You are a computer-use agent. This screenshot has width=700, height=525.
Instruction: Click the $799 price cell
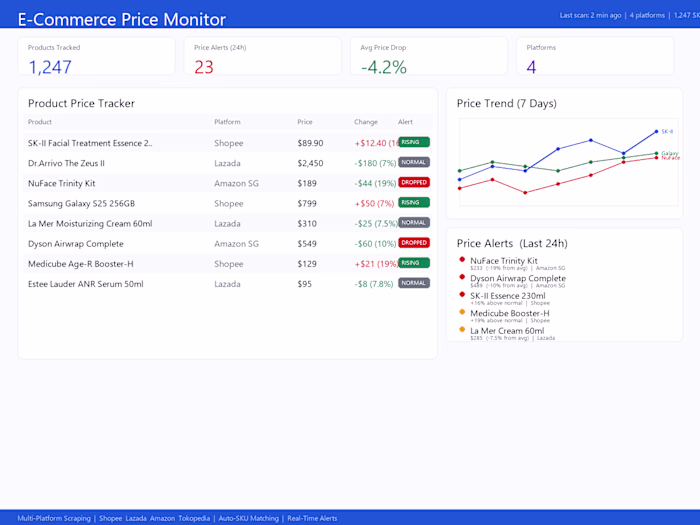click(307, 204)
